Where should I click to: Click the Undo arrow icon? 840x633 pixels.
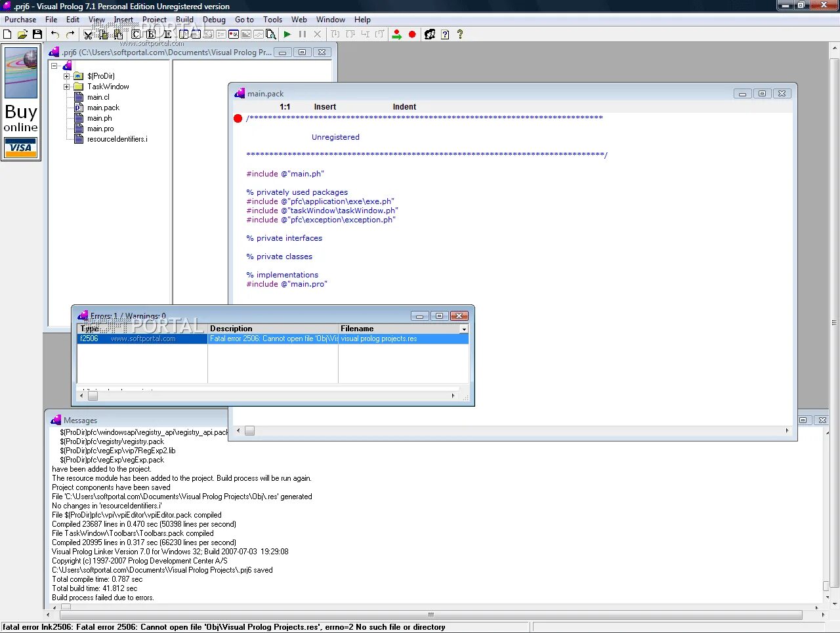pyautogui.click(x=55, y=34)
